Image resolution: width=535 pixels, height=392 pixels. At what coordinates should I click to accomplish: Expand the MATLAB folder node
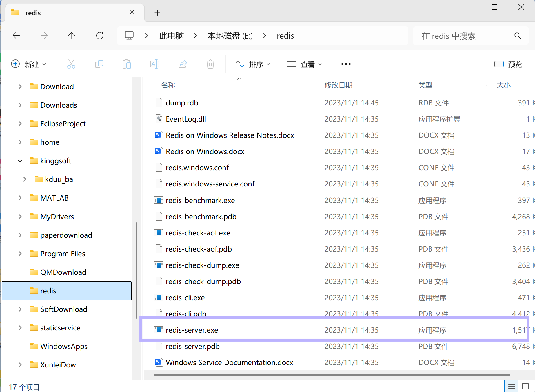tap(20, 198)
